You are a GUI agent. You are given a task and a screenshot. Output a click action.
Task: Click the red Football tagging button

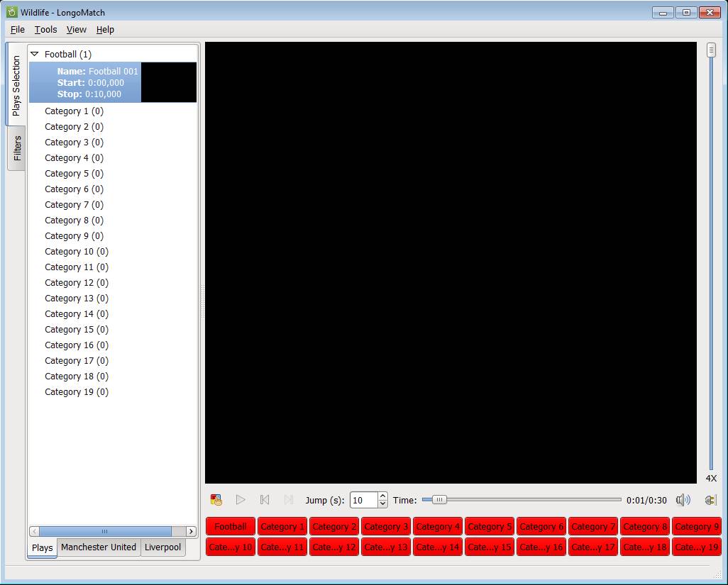click(x=231, y=527)
